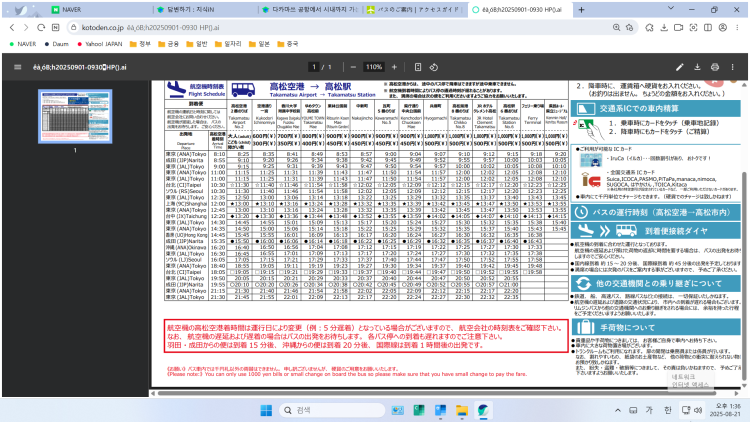Click the PDF page number field

tap(314, 67)
